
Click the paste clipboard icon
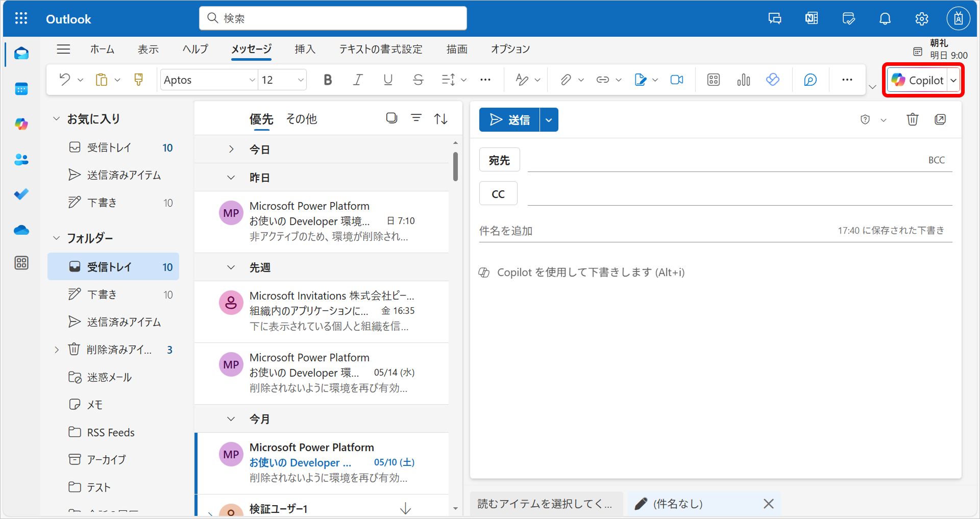[102, 80]
